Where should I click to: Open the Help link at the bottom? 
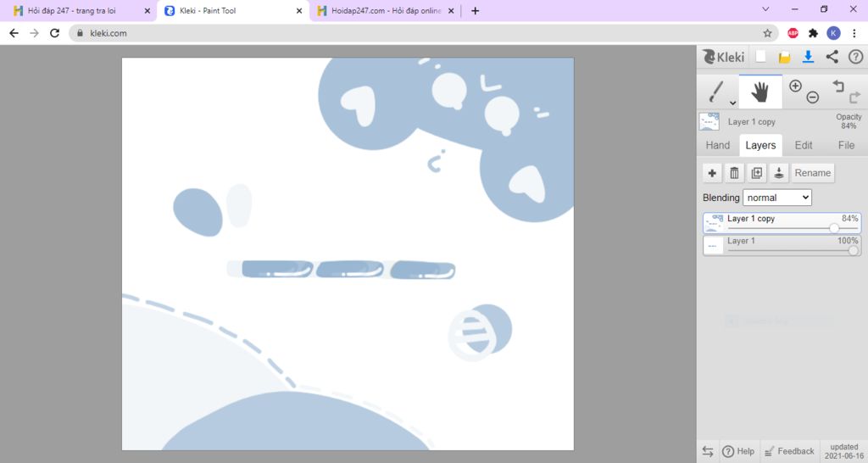pos(738,451)
